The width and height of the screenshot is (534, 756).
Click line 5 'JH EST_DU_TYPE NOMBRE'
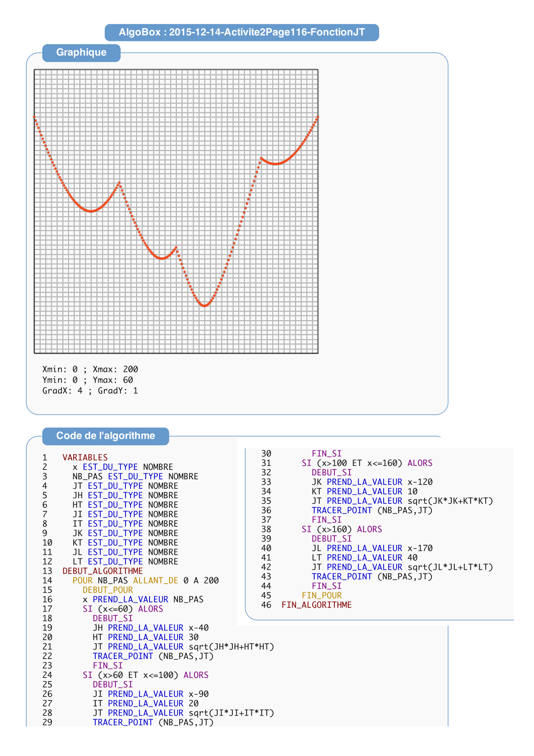coord(125,495)
